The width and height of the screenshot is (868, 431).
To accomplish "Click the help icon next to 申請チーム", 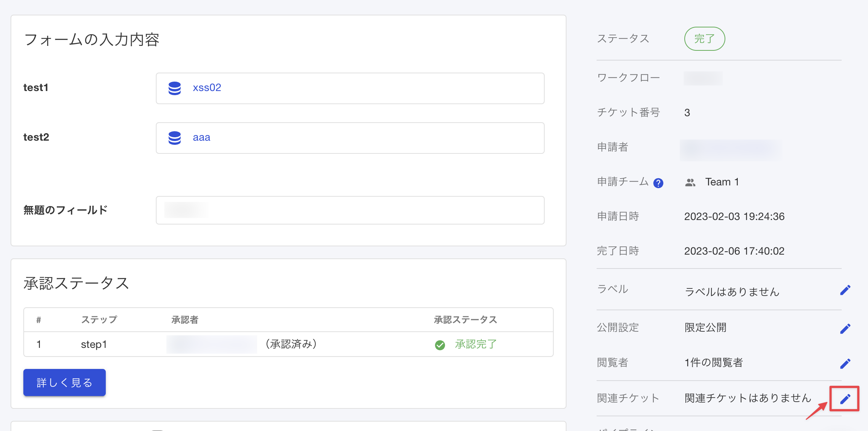I will point(658,183).
